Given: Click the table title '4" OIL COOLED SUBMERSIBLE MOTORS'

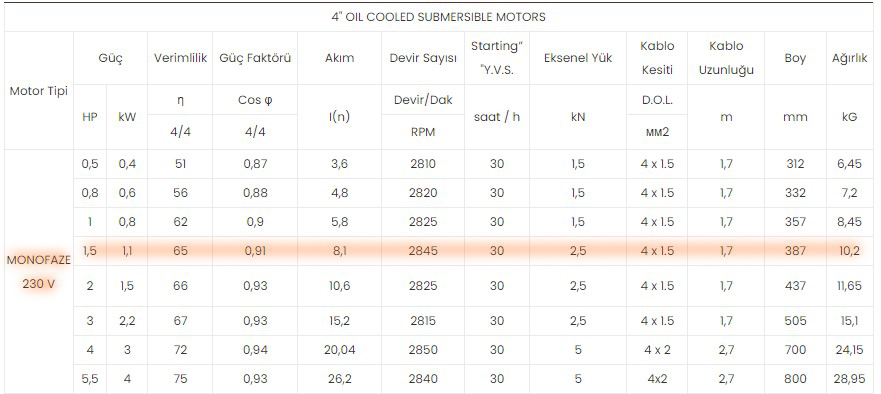Looking at the screenshot, I should pyautogui.click(x=438, y=17).
